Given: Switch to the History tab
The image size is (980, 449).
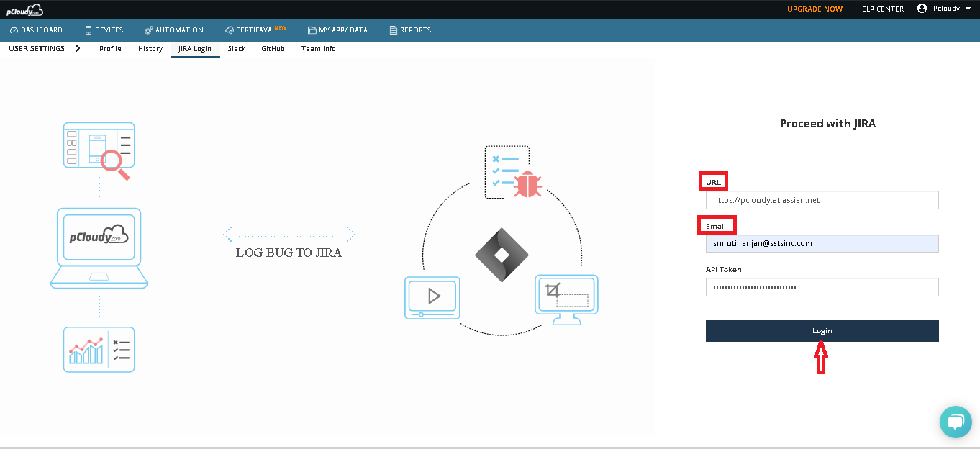Looking at the screenshot, I should (150, 49).
